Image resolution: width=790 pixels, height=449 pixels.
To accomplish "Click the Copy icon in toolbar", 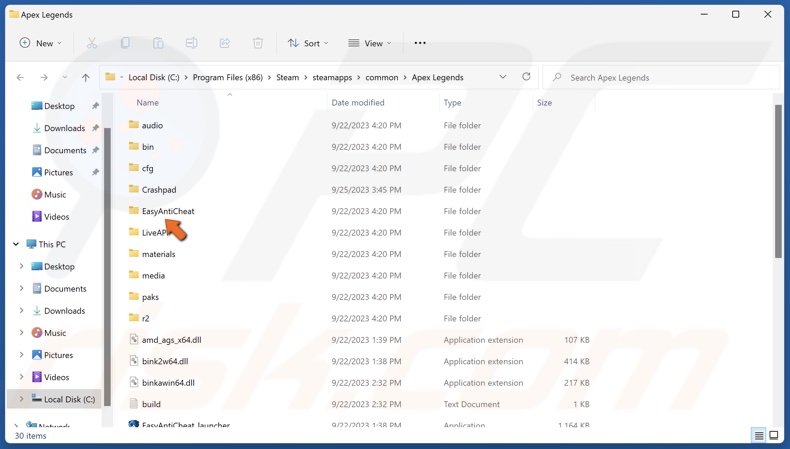I will click(x=125, y=43).
